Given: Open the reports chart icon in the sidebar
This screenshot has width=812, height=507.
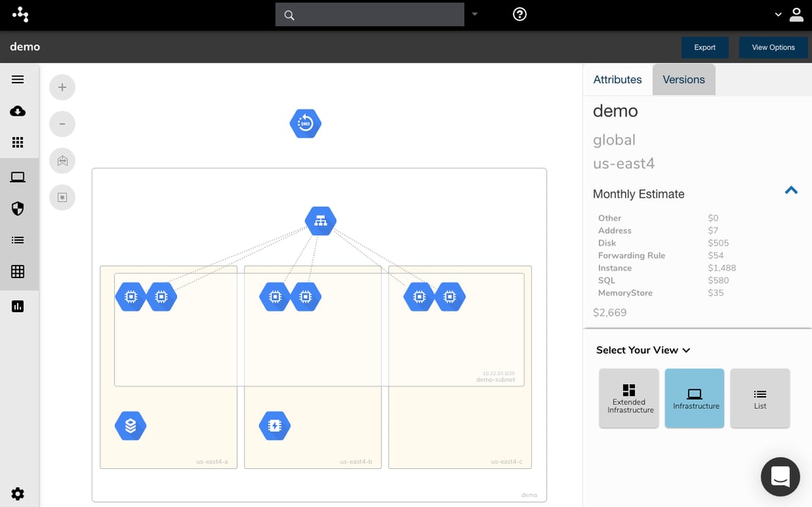Looking at the screenshot, I should click(19, 306).
